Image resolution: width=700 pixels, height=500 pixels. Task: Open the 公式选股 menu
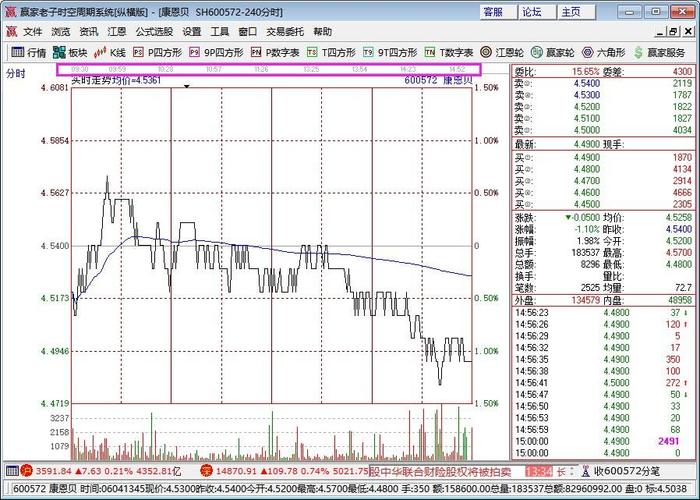[x=154, y=32]
